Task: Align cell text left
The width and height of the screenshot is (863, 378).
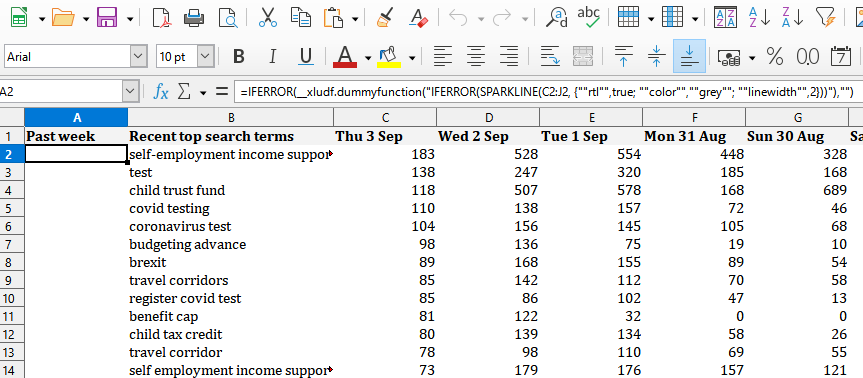Action: (443, 56)
